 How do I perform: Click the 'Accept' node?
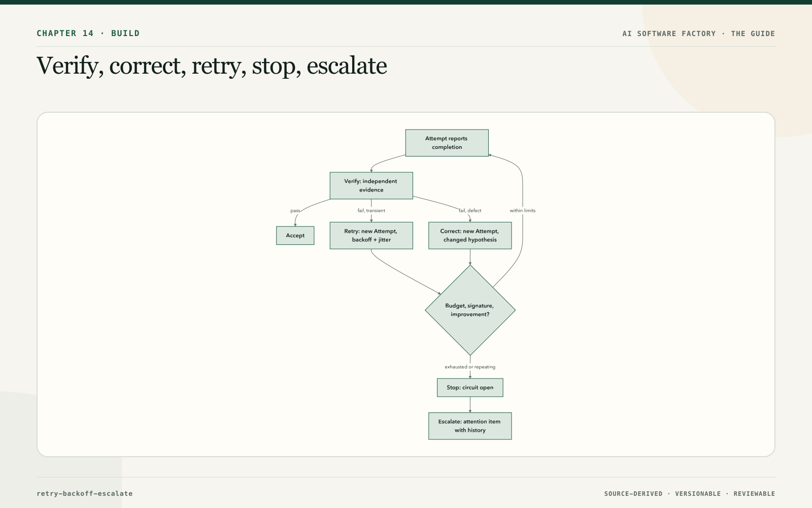(x=295, y=236)
